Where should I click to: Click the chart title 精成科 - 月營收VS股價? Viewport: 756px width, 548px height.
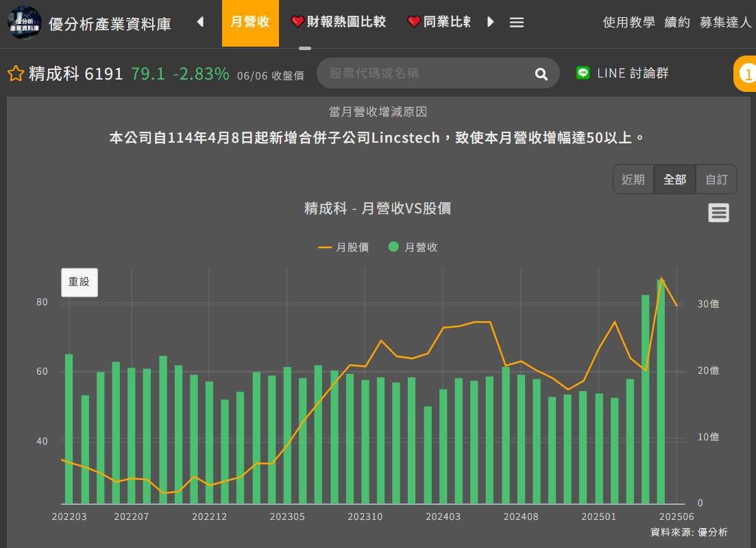pyautogui.click(x=378, y=209)
